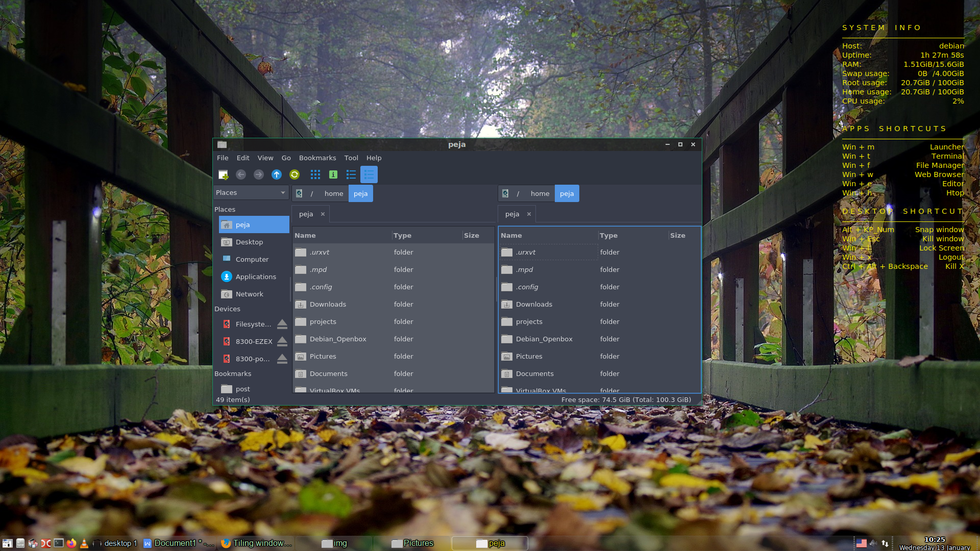Open the Go menu
Image resolution: width=980 pixels, height=551 pixels.
tap(286, 158)
